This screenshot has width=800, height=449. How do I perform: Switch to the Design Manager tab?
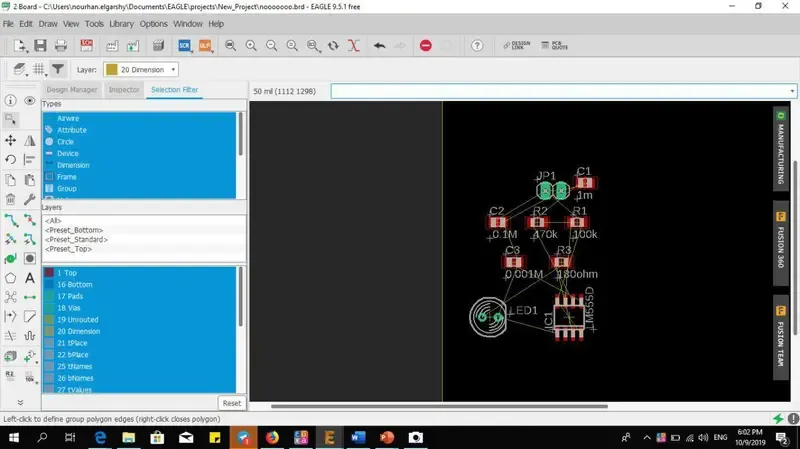(72, 90)
